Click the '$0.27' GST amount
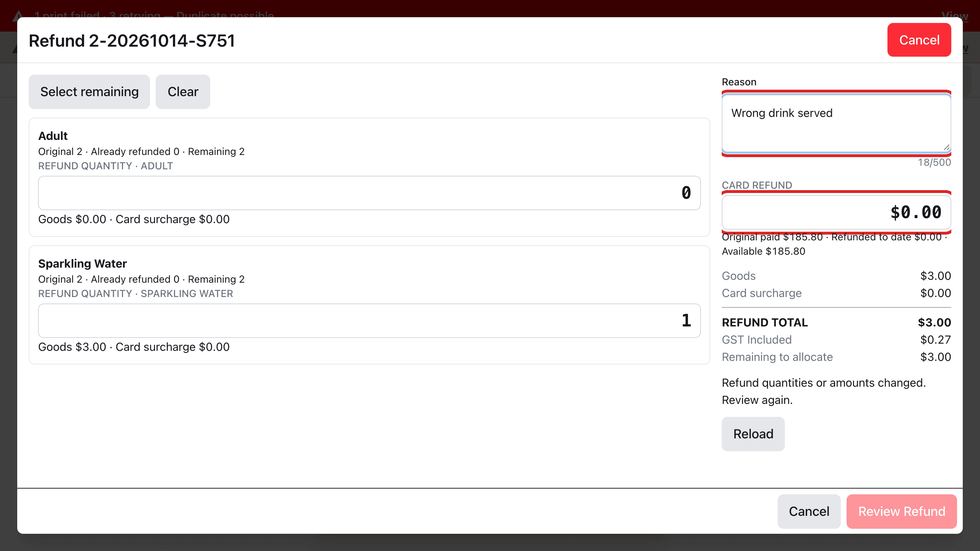980x551 pixels. click(936, 340)
